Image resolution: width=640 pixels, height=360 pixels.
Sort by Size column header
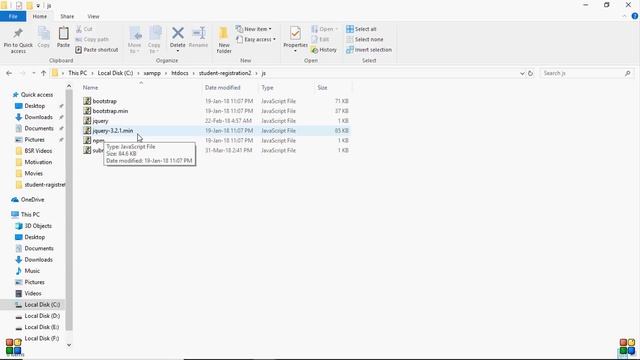(322, 87)
